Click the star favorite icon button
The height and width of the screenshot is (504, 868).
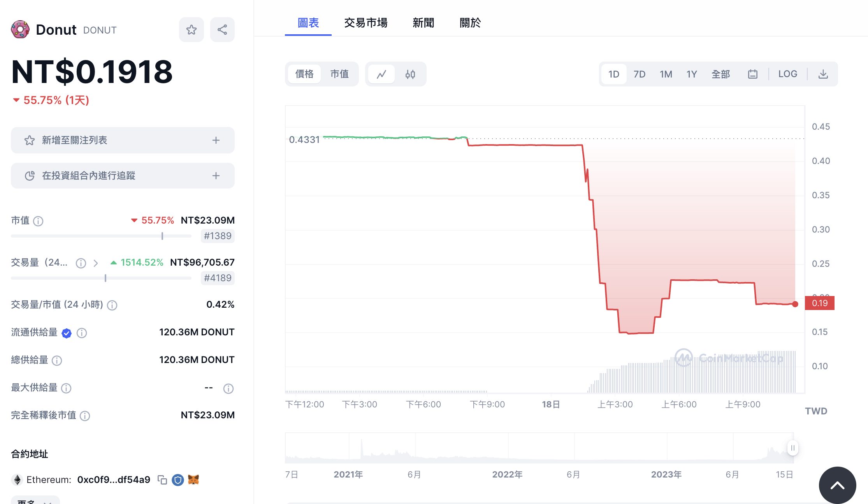(191, 30)
